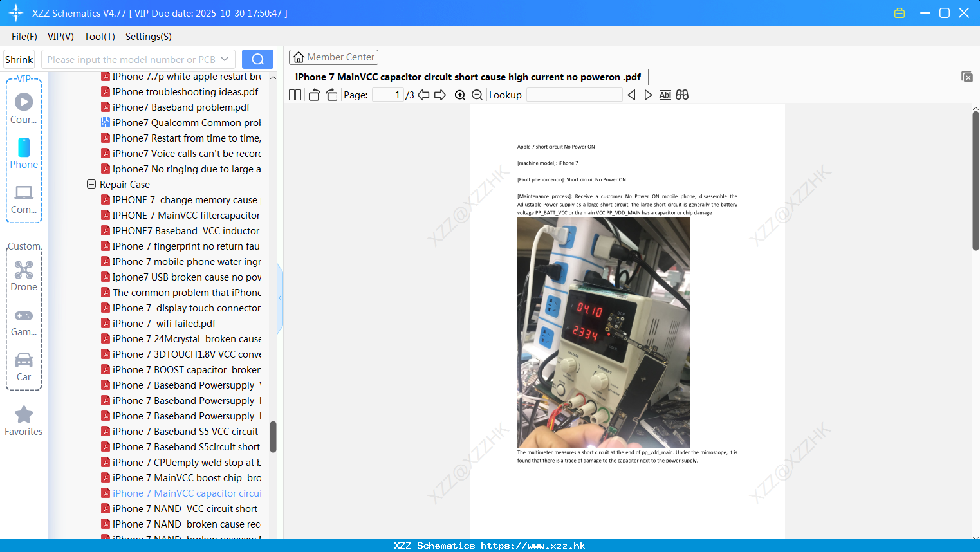
Task: Open the XZZ website link in status bar
Action: [x=533, y=546]
